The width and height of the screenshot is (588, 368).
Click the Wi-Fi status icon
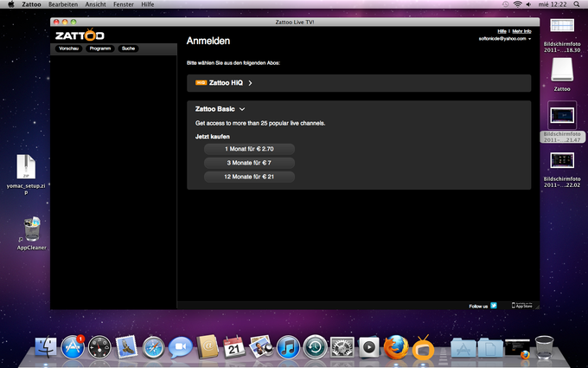[517, 4]
